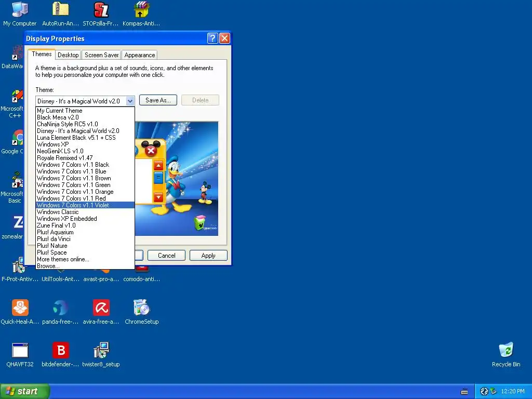This screenshot has height=399, width=532.
Task: Open the Windows start menu
Action: pyautogui.click(x=25, y=391)
